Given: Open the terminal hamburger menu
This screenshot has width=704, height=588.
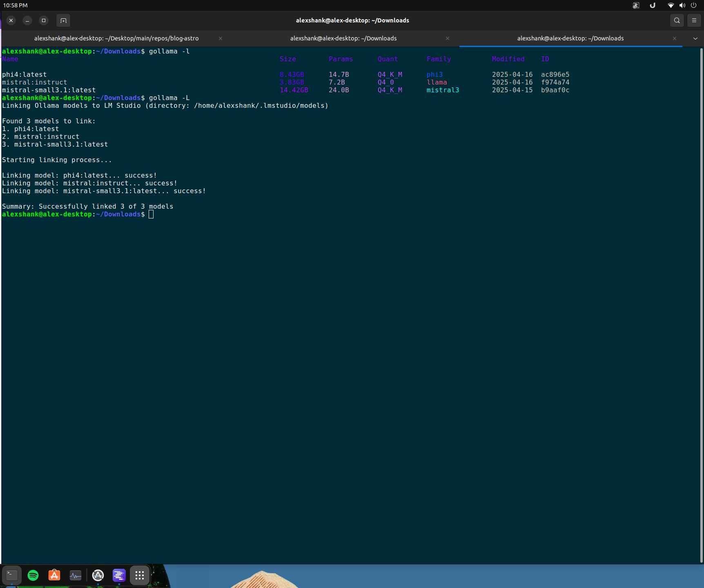Looking at the screenshot, I should coord(694,20).
